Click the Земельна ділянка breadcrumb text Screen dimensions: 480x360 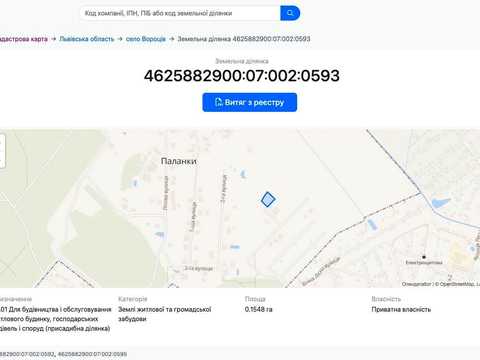point(244,39)
